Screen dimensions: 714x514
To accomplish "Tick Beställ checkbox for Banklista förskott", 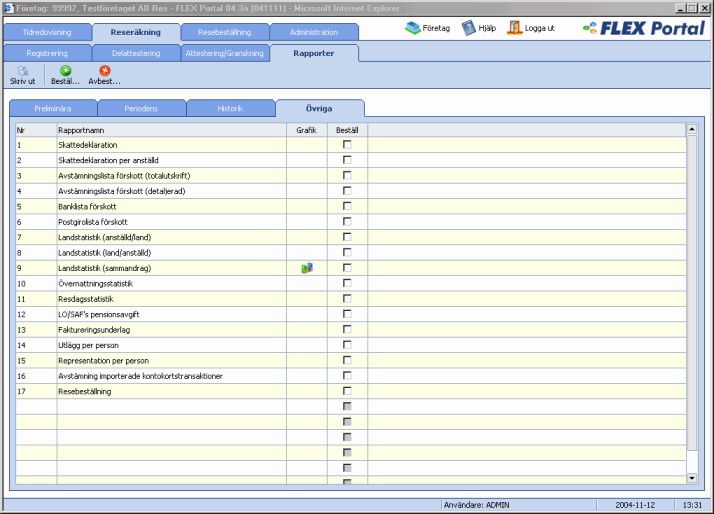I will (348, 206).
